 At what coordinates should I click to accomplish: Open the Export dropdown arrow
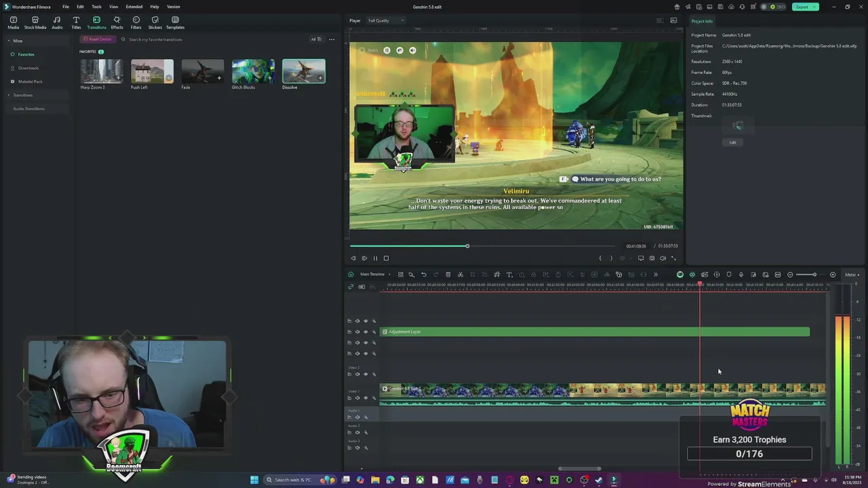(816, 7)
